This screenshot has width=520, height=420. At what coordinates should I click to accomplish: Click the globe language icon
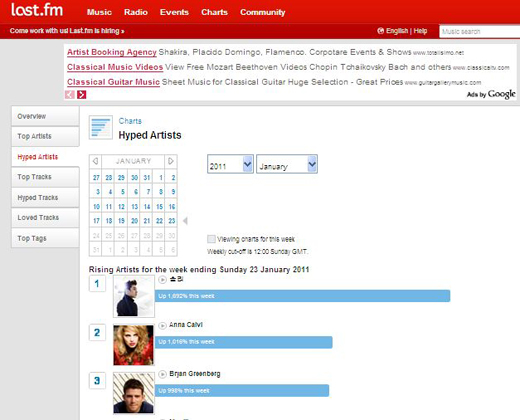click(380, 31)
